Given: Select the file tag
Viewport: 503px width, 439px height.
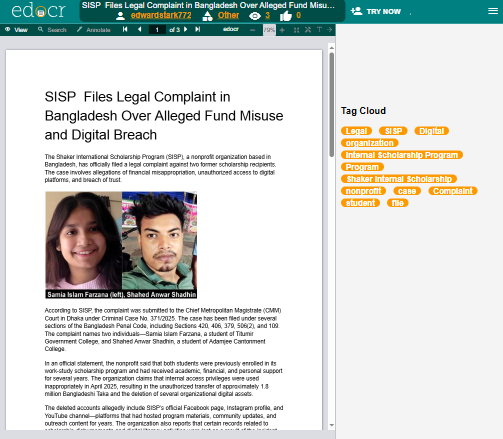Looking at the screenshot, I should (397, 203).
